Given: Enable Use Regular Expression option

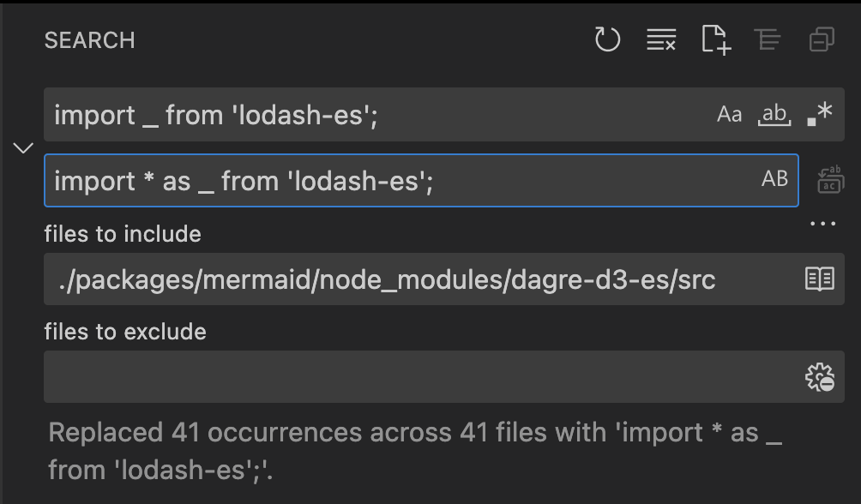Looking at the screenshot, I should point(820,114).
